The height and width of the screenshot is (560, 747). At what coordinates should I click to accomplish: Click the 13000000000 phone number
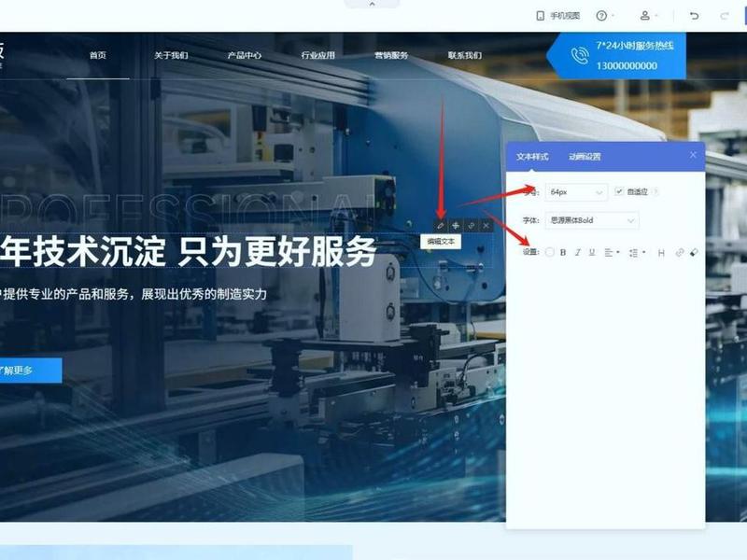click(627, 65)
